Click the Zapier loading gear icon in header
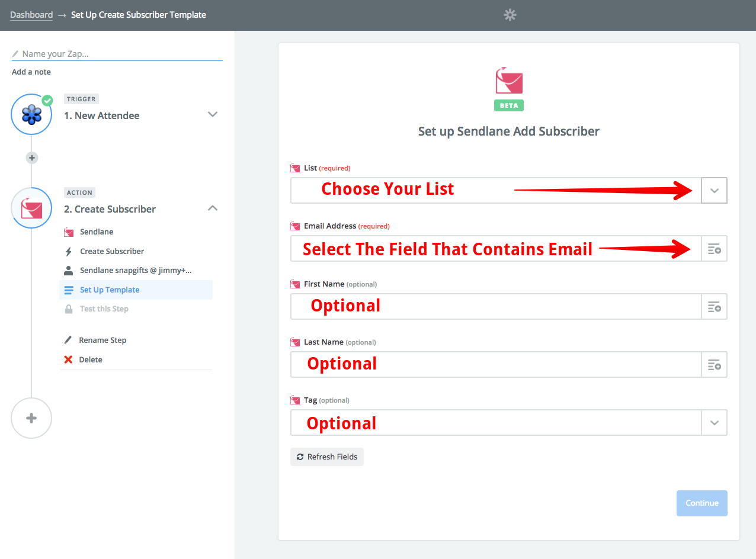This screenshot has width=756, height=559. (510, 15)
